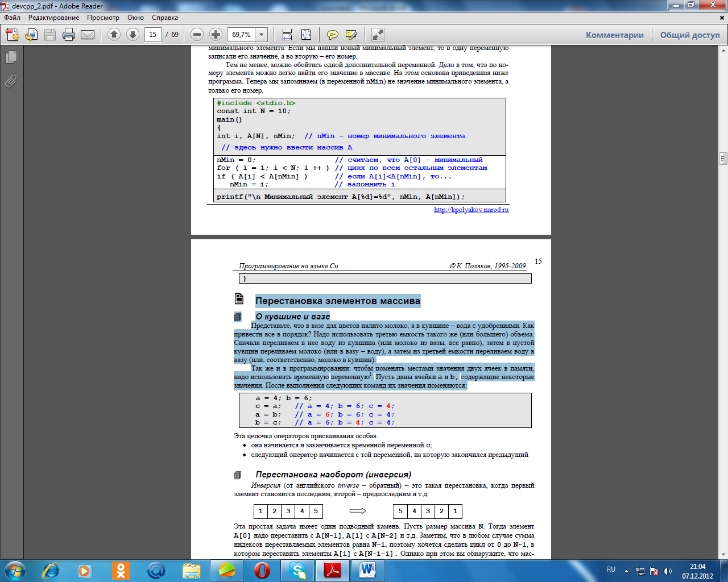
Task: Open the Opera browser from the taskbar
Action: [x=262, y=570]
